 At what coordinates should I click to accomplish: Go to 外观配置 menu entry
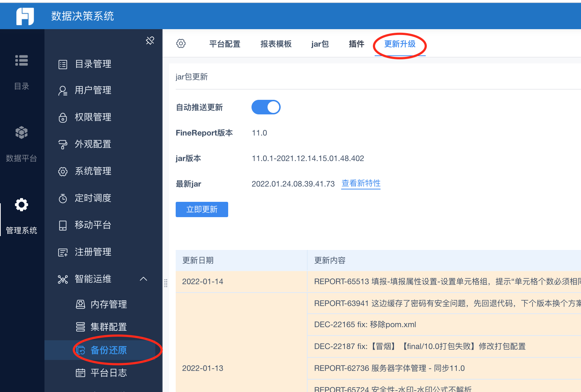pyautogui.click(x=93, y=144)
